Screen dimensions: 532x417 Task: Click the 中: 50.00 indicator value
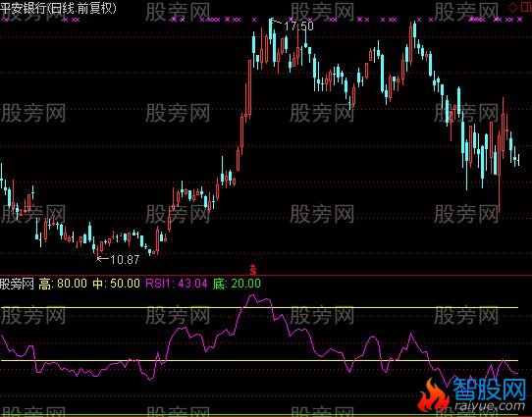pyautogui.click(x=116, y=284)
